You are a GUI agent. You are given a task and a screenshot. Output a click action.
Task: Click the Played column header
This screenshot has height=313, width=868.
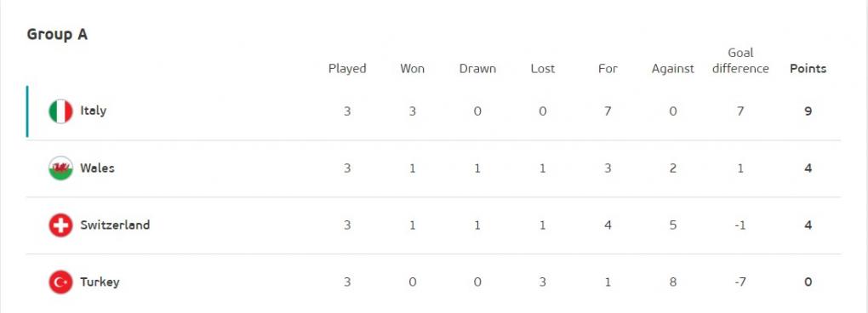347,69
